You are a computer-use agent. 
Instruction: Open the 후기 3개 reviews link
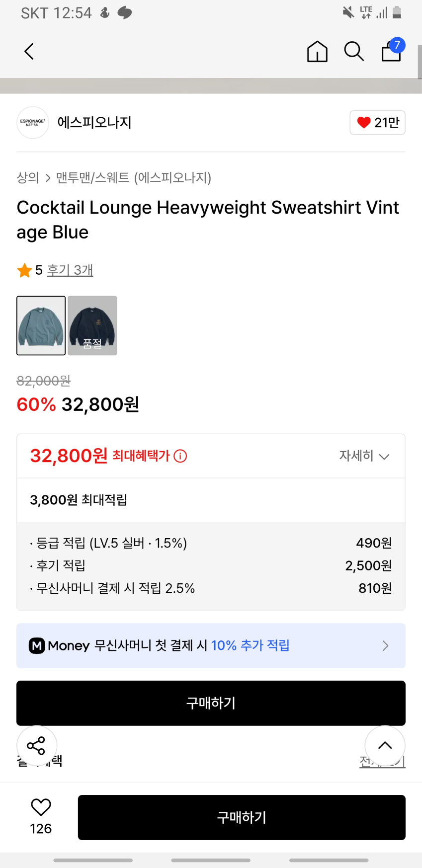coord(70,270)
